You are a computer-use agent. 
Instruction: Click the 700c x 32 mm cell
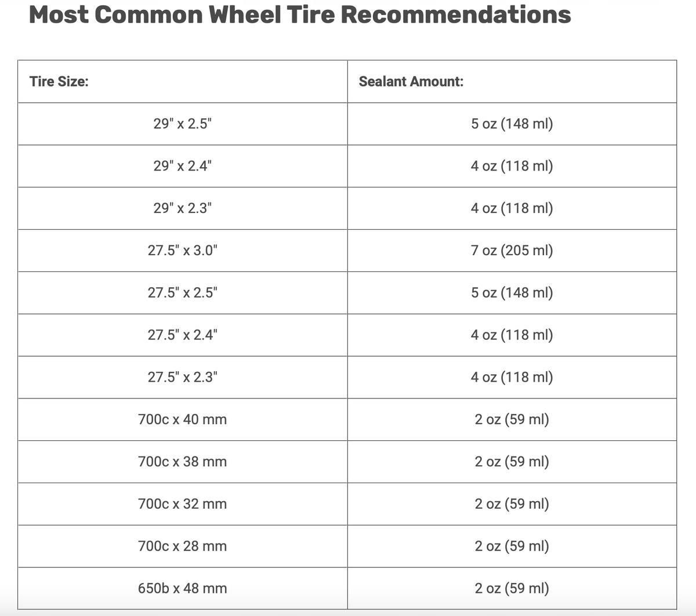pyautogui.click(x=183, y=504)
